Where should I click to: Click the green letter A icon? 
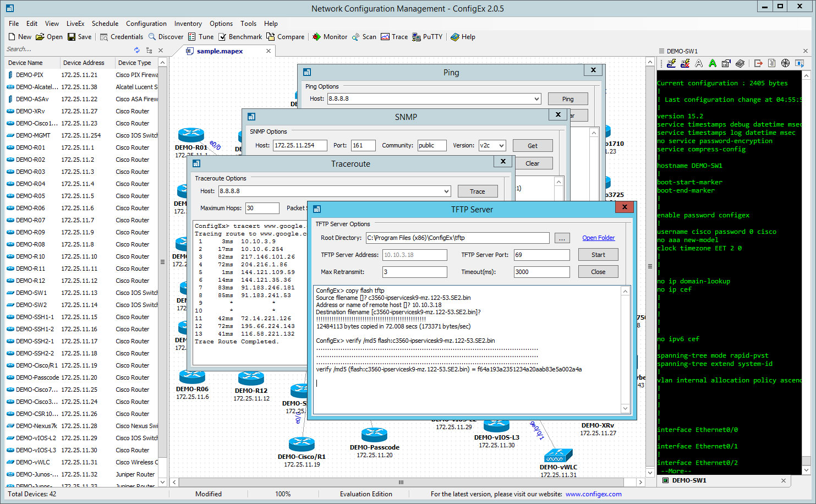(713, 63)
